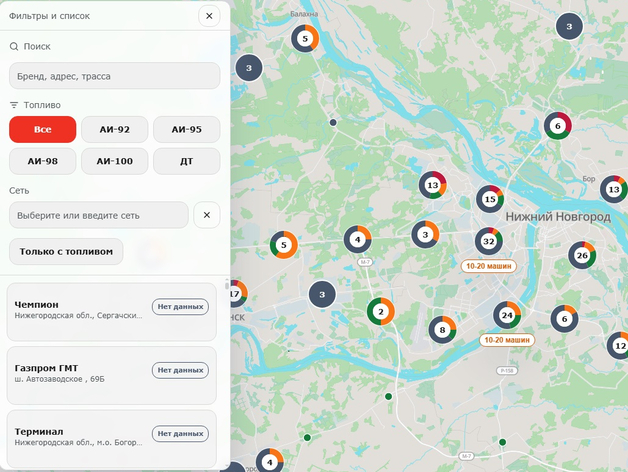Click the Сеть section label
Viewport: 628px width, 472px height.
(x=19, y=191)
